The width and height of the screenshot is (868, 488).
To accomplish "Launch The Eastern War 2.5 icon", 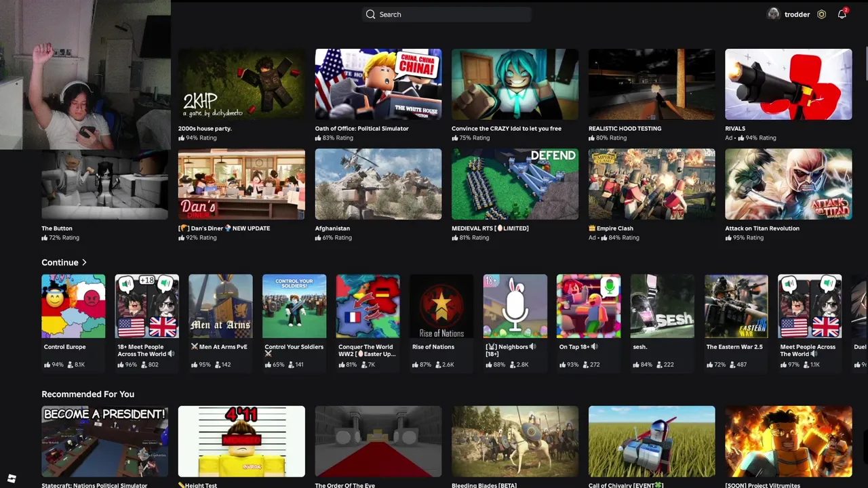I will click(x=736, y=306).
